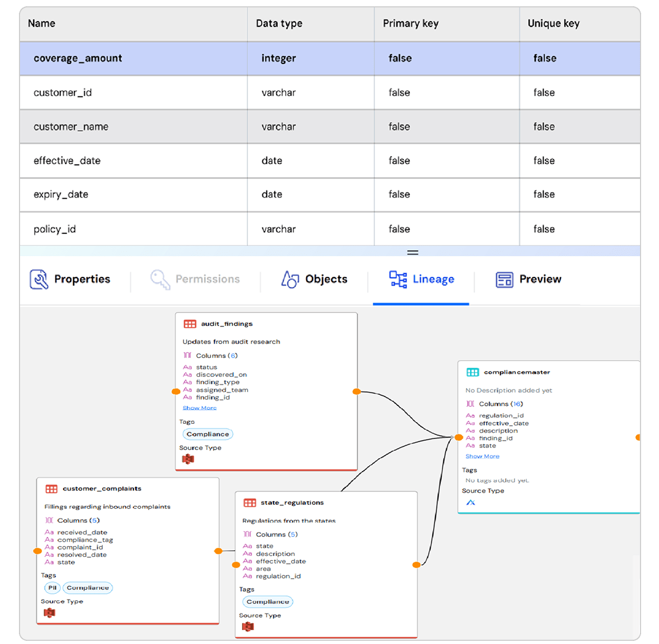Click the Compliance tag in audit_findings

coord(208,434)
